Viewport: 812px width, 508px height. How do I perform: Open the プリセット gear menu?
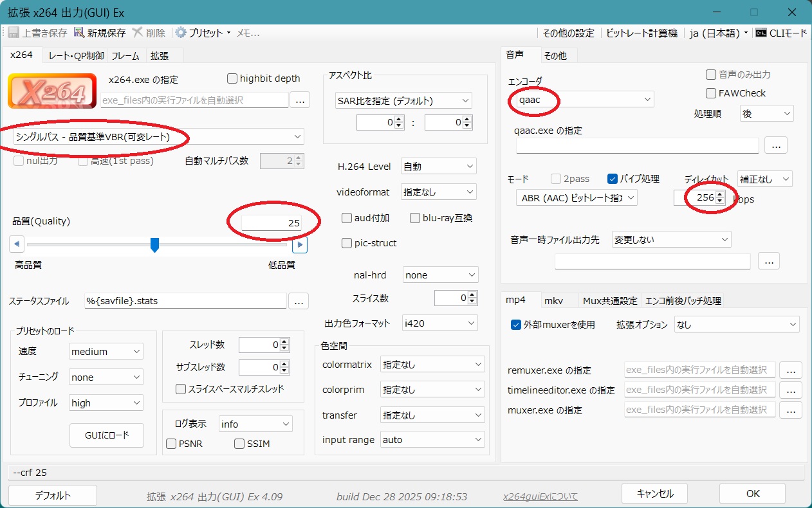point(181,33)
